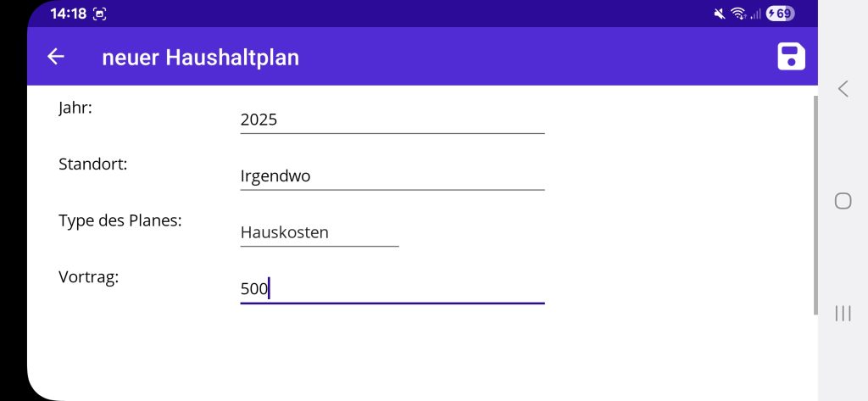868x401 pixels.
Task: Tap the Standort label
Action: (x=92, y=164)
